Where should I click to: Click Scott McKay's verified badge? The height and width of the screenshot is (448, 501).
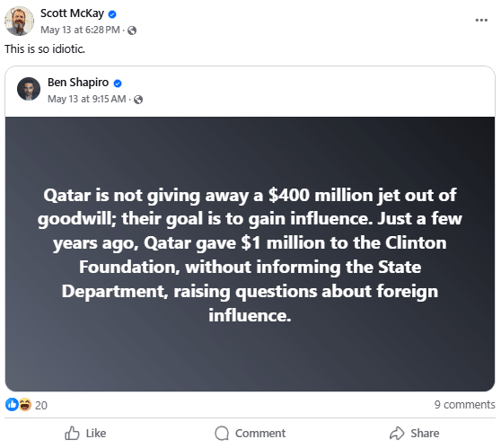112,14
